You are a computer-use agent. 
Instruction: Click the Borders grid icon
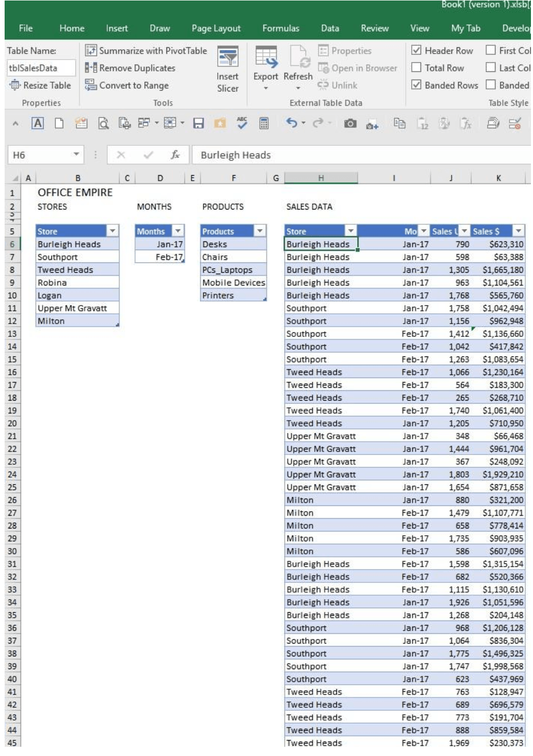click(x=169, y=123)
